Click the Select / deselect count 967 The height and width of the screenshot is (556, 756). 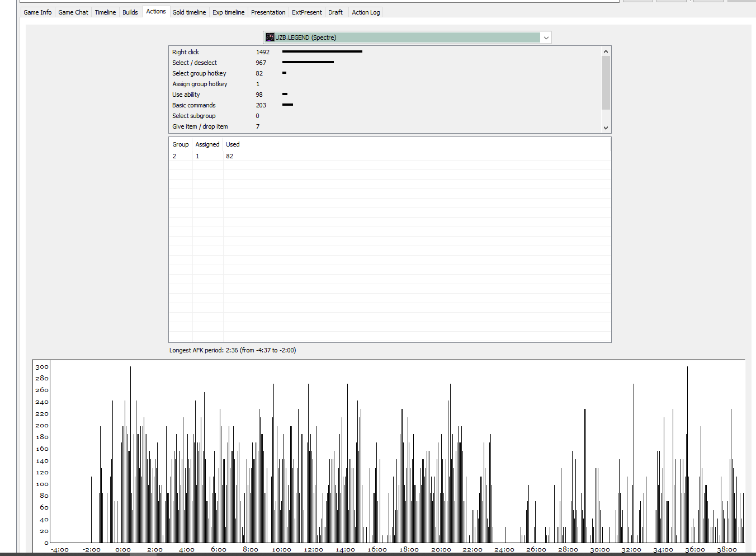click(x=261, y=63)
